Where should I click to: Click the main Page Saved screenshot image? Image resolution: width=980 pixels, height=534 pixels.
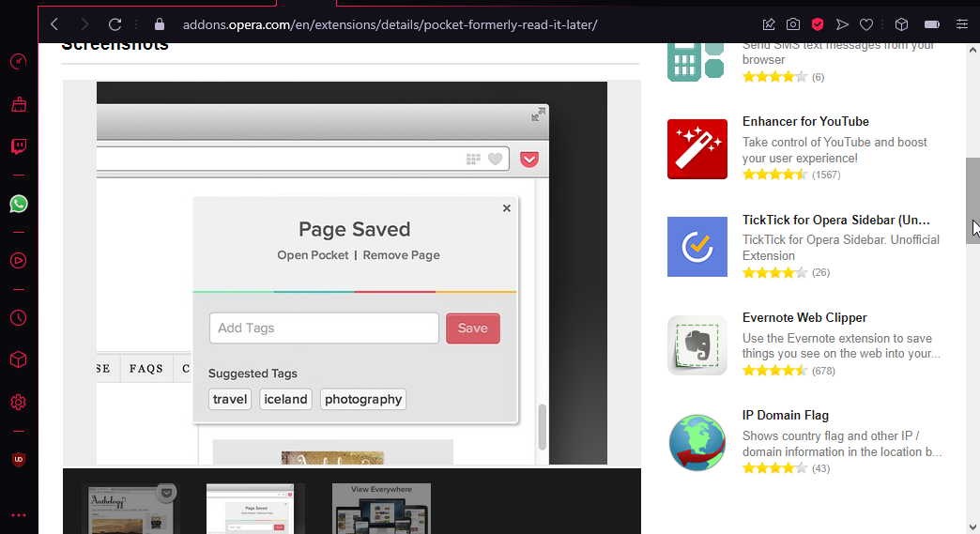(x=352, y=273)
